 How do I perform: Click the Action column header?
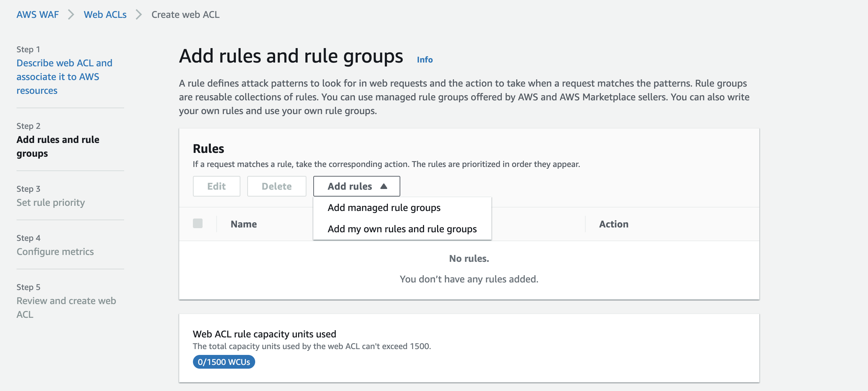[x=614, y=224]
